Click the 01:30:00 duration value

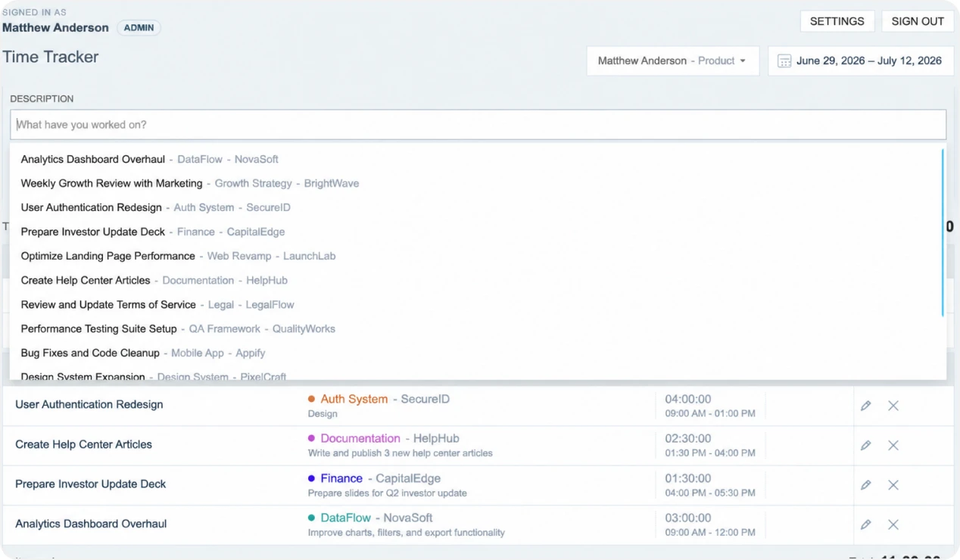(x=688, y=478)
